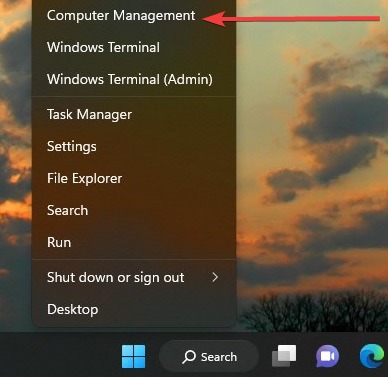Open the Chat app on taskbar

tap(327, 356)
